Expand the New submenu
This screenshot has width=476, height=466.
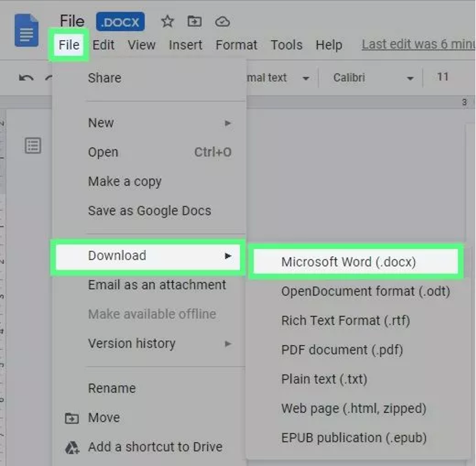coord(149,123)
